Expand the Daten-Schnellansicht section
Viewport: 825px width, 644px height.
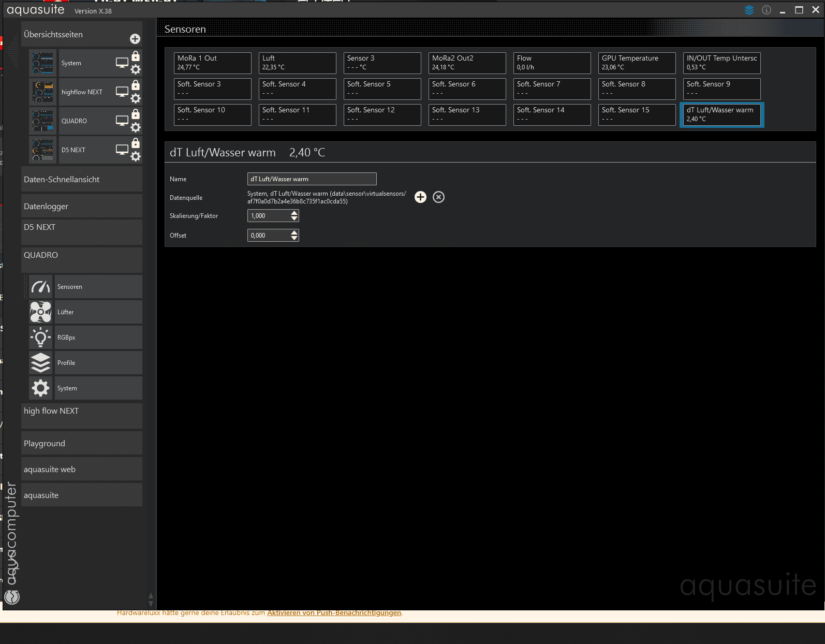pos(82,179)
